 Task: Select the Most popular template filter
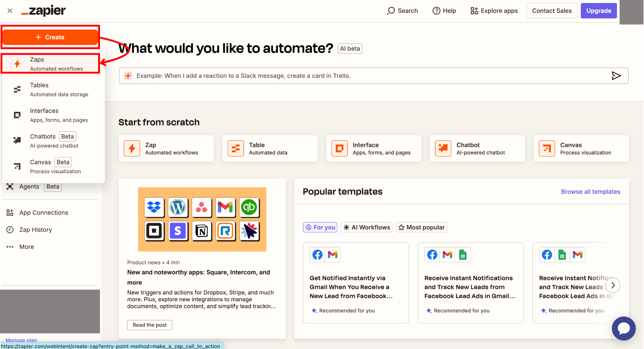(421, 227)
